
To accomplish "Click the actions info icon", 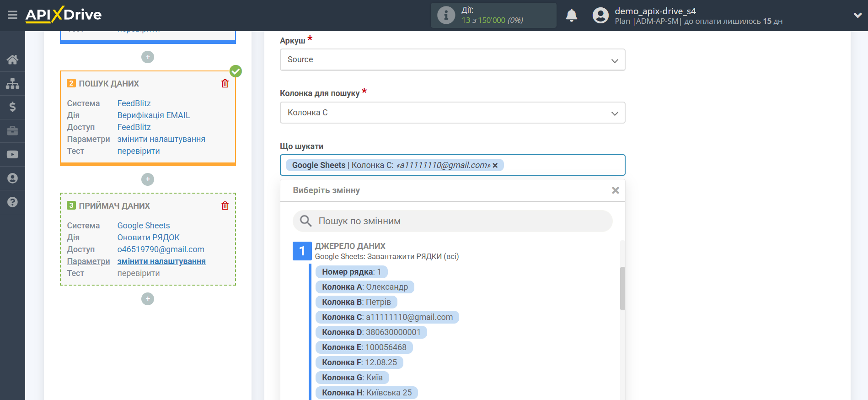I will coord(446,15).
